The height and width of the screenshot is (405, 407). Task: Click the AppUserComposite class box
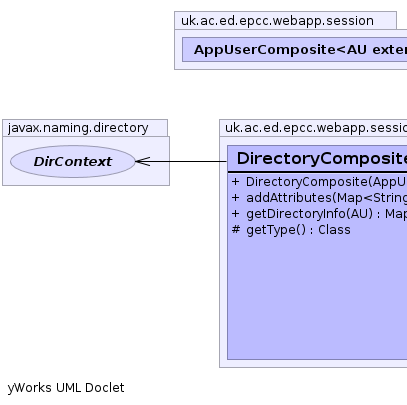point(295,49)
